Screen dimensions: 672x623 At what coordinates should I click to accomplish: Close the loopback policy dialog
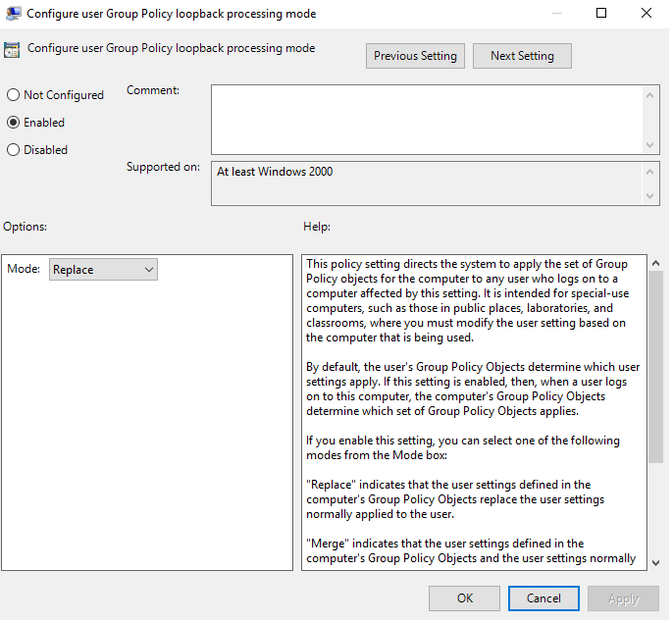pos(646,14)
